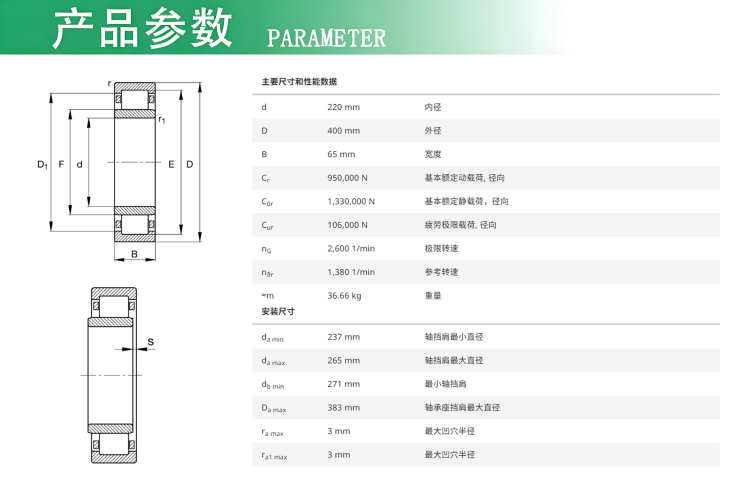Click the 950,000 N dynamic load value
Viewport: 750px width, 489px height.
coord(347,178)
